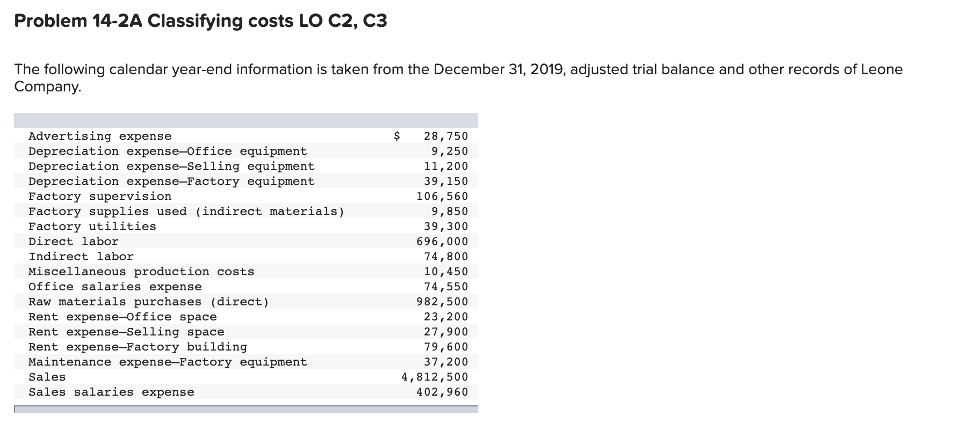Viewport: 980px width, 429px height.
Task: Select the "Direct labor" label
Action: tap(74, 242)
